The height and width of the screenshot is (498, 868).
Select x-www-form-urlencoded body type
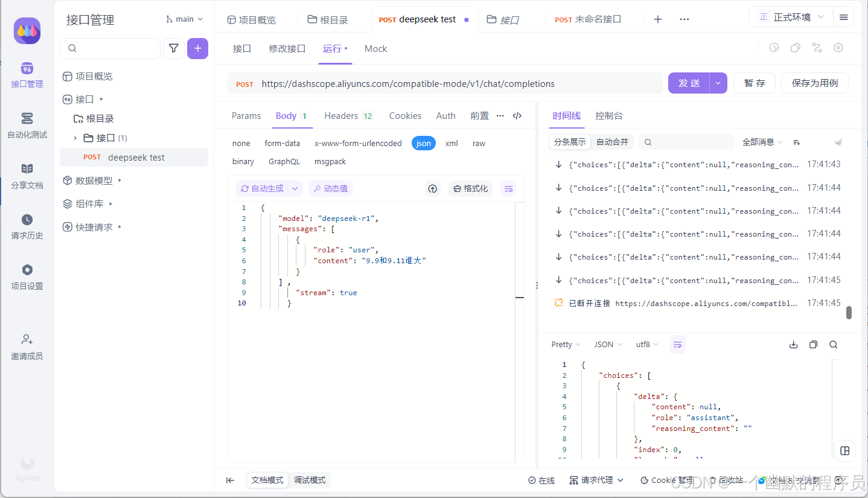(x=358, y=144)
